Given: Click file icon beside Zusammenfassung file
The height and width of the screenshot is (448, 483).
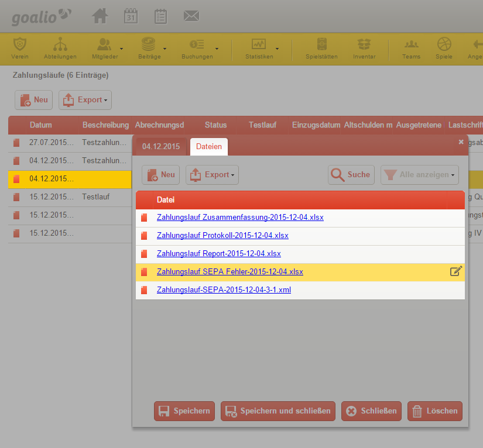Looking at the screenshot, I should (x=144, y=218).
